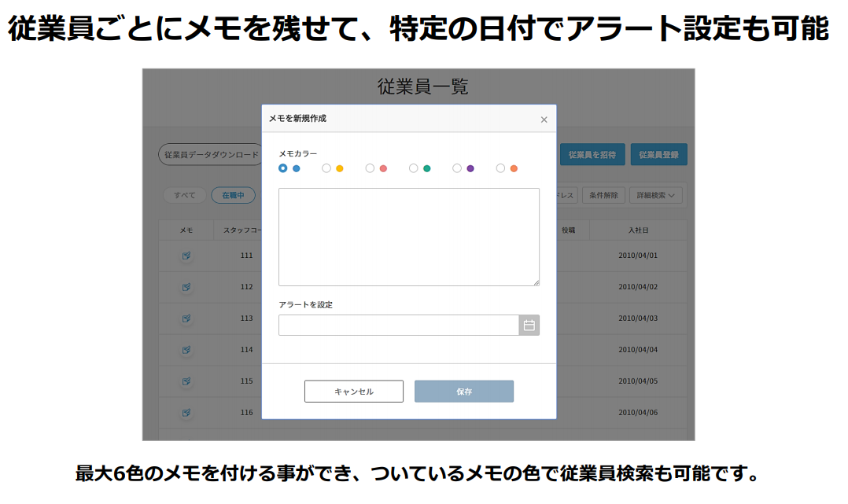Open the alert date calendar picker
The width and height of the screenshot is (848, 504).
[x=529, y=326]
